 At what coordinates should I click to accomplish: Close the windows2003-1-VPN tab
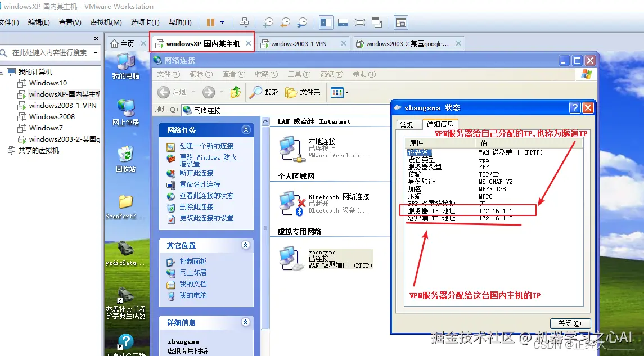pos(344,43)
